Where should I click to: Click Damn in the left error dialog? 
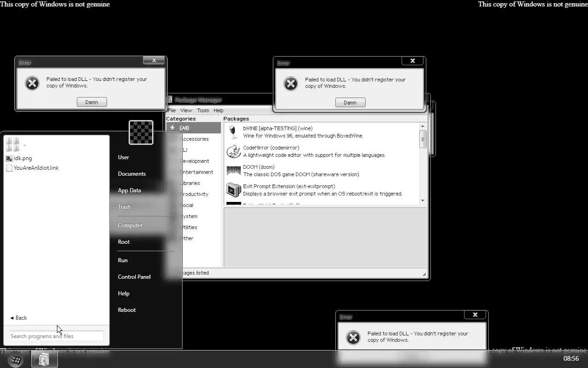92,102
